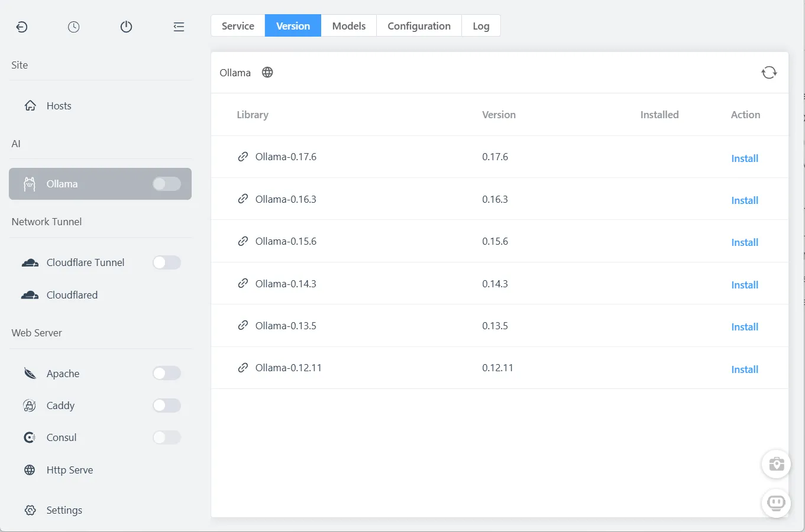
Task: Open the history clock icon
Action: 73,27
